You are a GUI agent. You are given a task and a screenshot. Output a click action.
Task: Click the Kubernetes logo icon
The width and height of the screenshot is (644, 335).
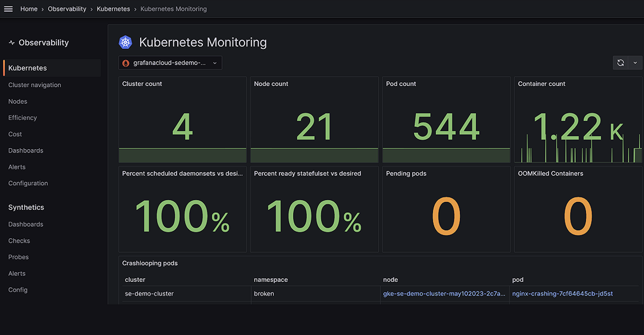pos(126,42)
